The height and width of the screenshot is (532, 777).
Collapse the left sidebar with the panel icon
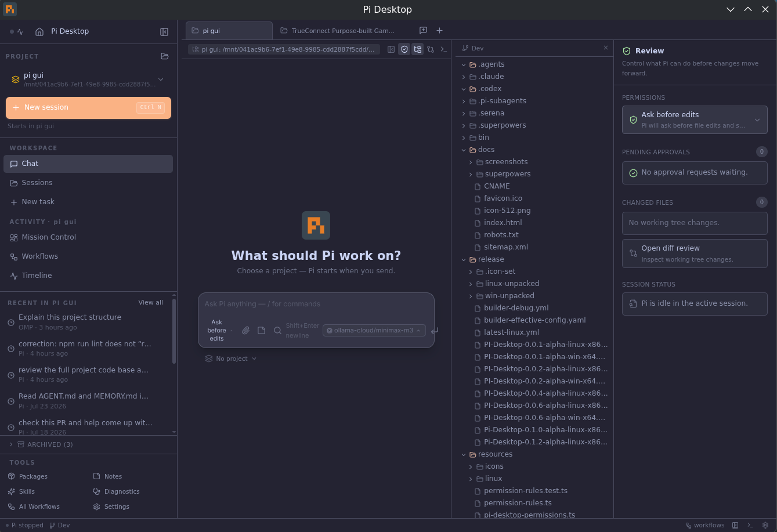pos(164,32)
